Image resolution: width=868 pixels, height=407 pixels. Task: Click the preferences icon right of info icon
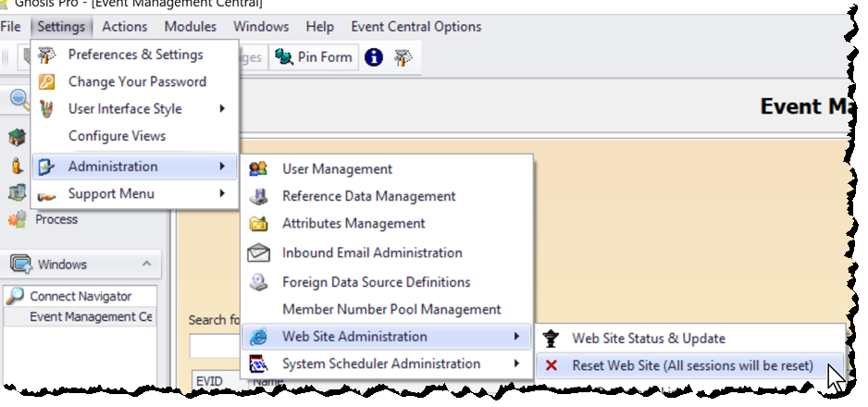(x=403, y=57)
